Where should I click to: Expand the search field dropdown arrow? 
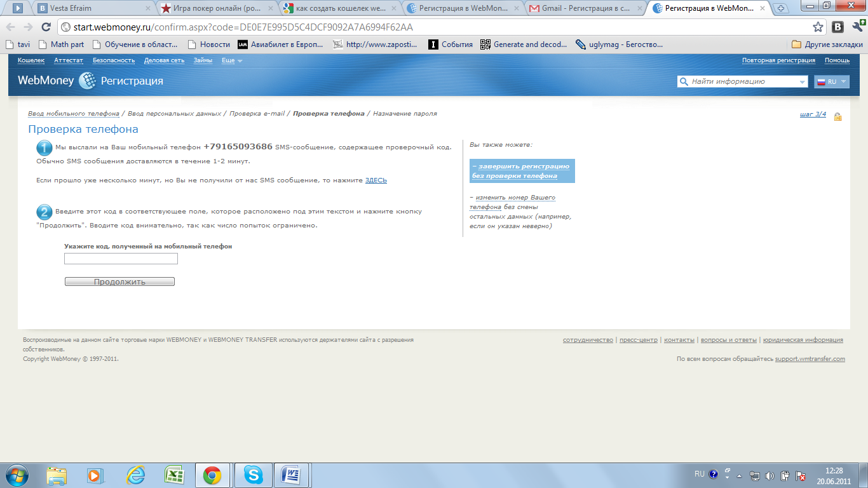tap(802, 82)
